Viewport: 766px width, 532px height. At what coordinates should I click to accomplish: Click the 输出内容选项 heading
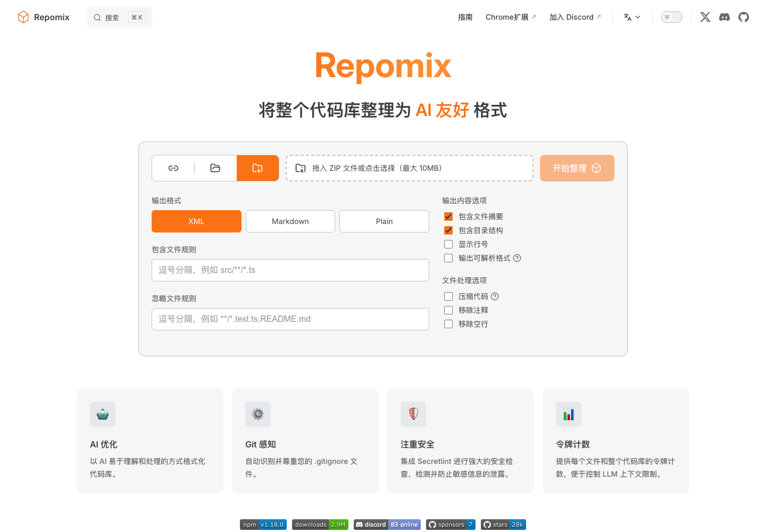click(464, 201)
